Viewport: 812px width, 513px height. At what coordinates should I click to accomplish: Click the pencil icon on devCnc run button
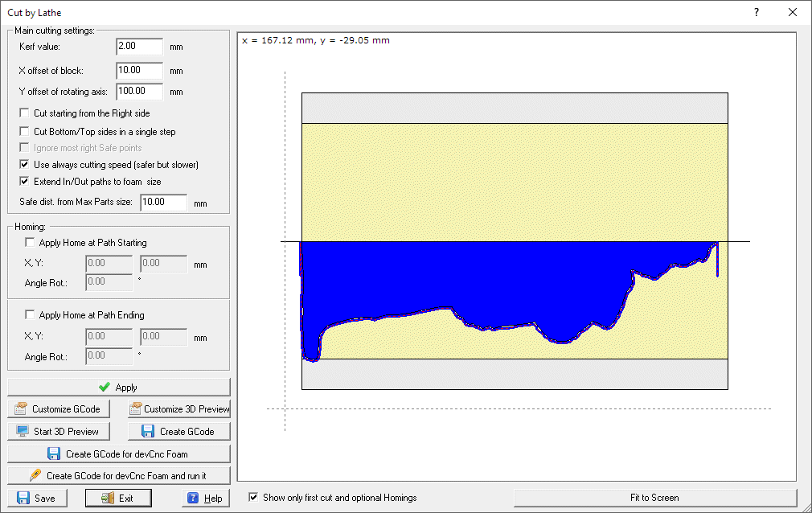coord(35,475)
